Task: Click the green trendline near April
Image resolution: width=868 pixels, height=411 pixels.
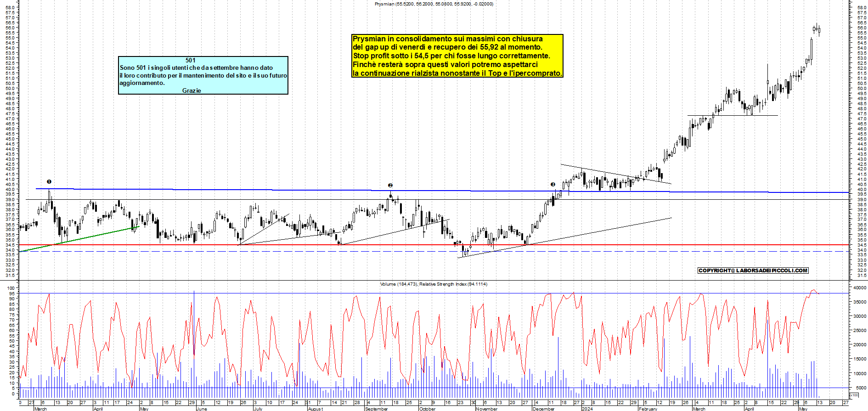Action: [x=79, y=239]
